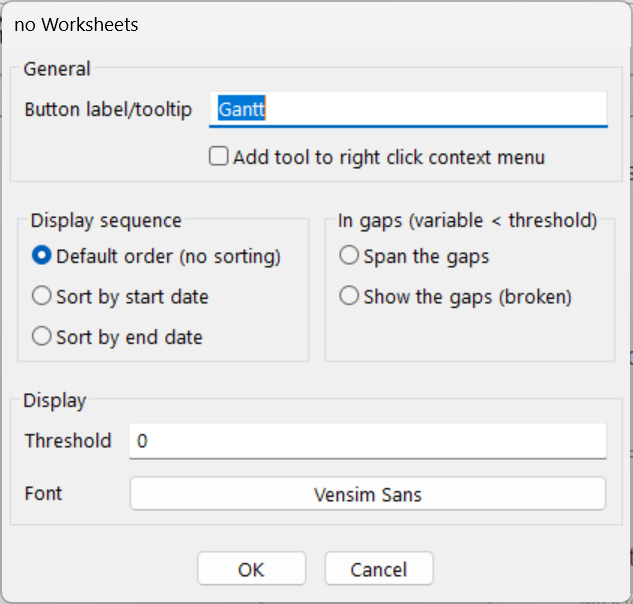Viewport: 633px width, 604px height.
Task: Click the Button label/tooltip caption
Action: pyautogui.click(x=108, y=110)
